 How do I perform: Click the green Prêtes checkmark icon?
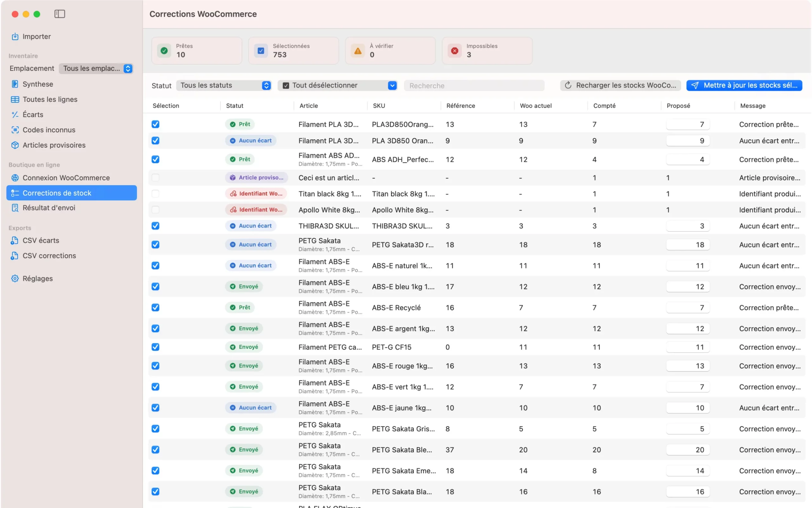pos(164,51)
